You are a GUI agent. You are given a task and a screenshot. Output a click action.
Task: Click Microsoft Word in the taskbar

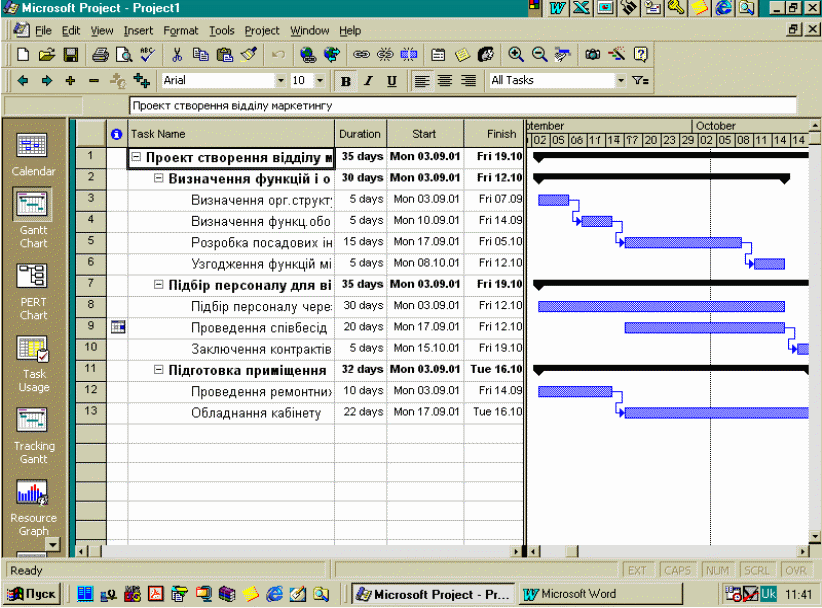(x=570, y=594)
